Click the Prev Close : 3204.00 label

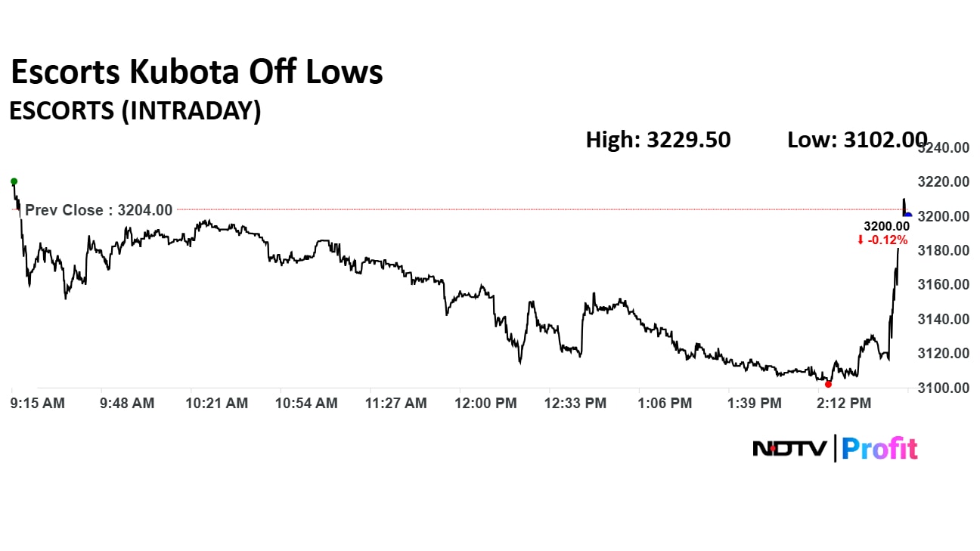98,210
